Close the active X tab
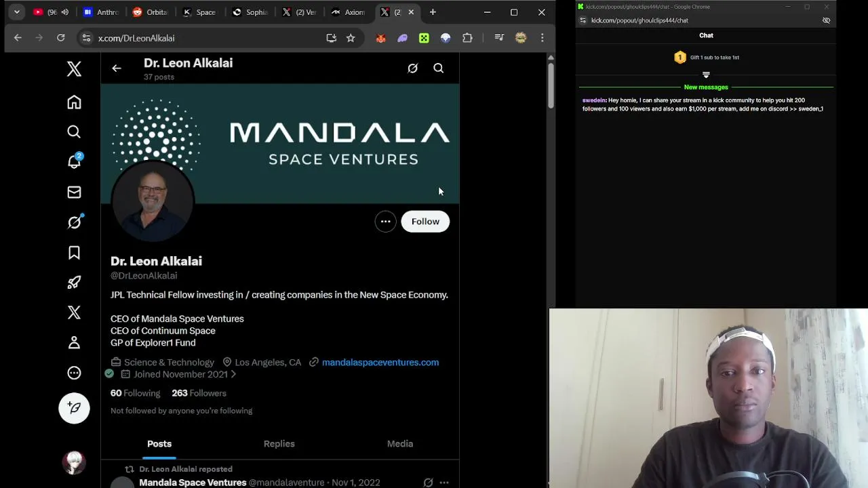 click(411, 12)
